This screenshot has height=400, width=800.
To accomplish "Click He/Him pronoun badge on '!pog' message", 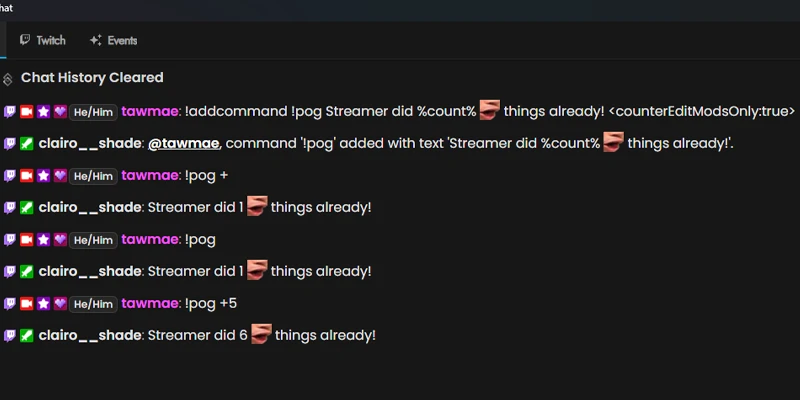I will 93,240.
